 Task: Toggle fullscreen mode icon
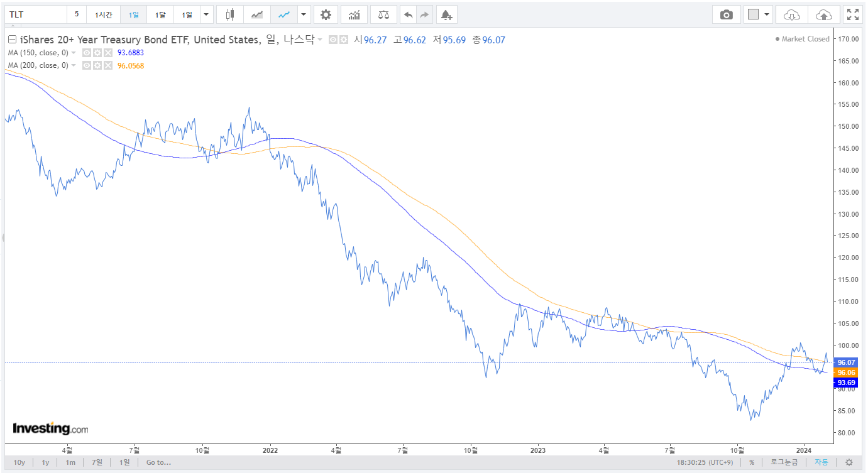[852, 14]
